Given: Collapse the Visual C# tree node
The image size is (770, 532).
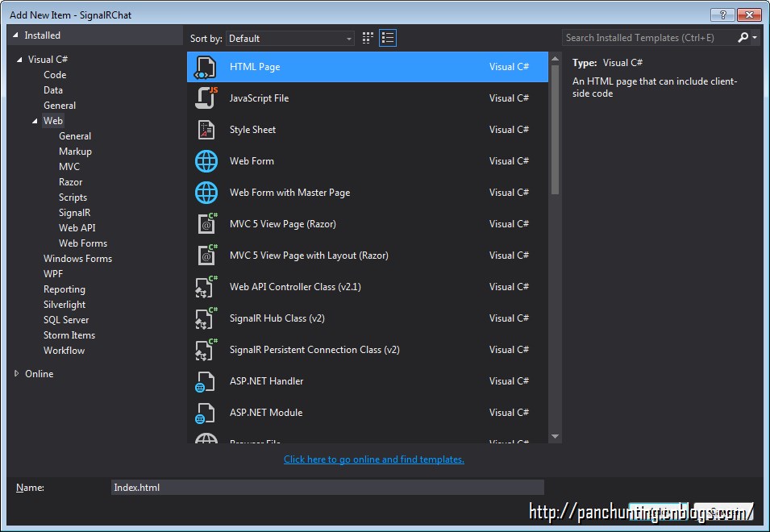Looking at the screenshot, I should click(19, 60).
